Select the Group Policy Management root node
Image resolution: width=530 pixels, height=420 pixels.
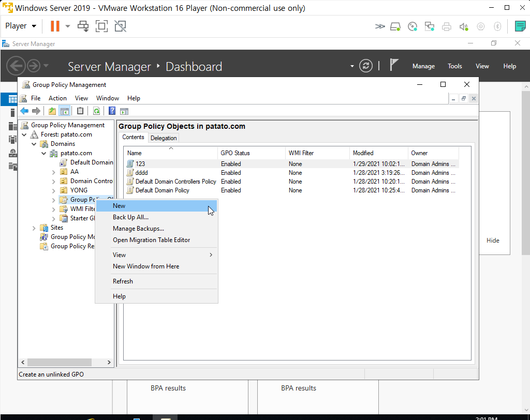63,125
